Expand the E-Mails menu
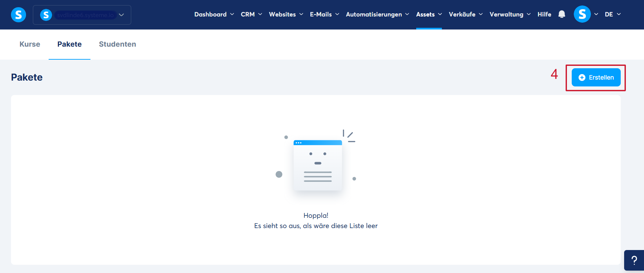644x273 pixels. [x=324, y=14]
